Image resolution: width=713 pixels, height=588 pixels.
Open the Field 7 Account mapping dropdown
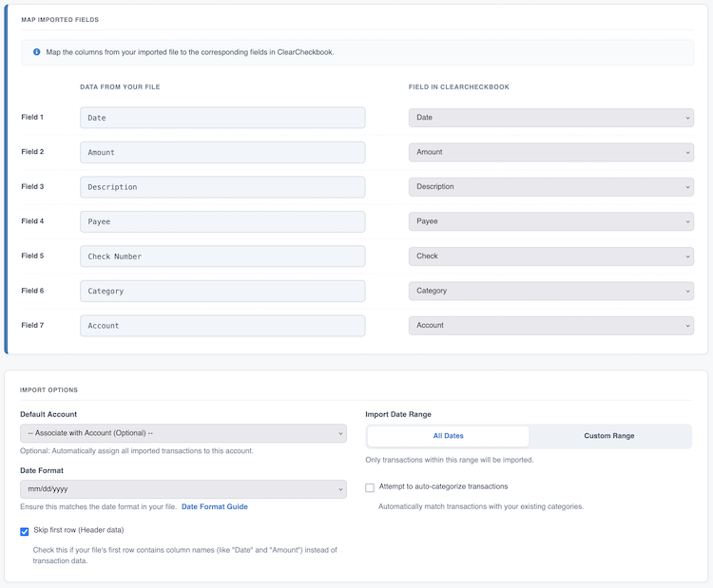point(551,326)
